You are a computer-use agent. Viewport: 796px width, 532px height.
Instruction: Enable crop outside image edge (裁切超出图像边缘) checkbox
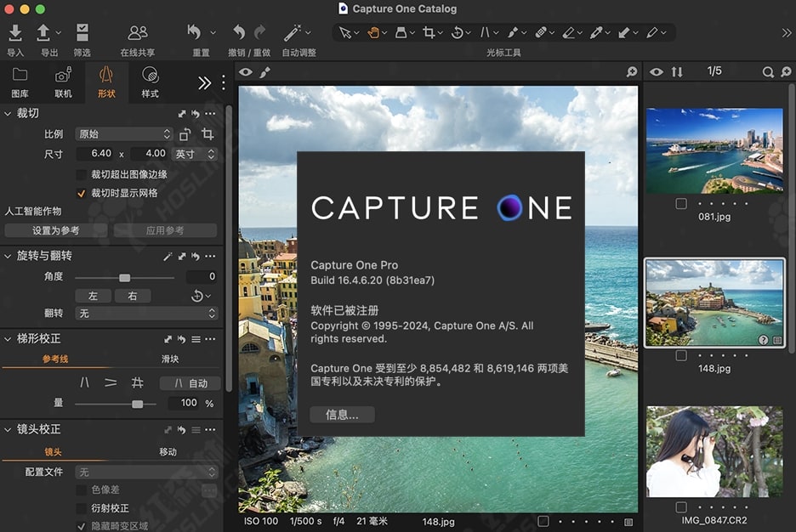coord(82,174)
